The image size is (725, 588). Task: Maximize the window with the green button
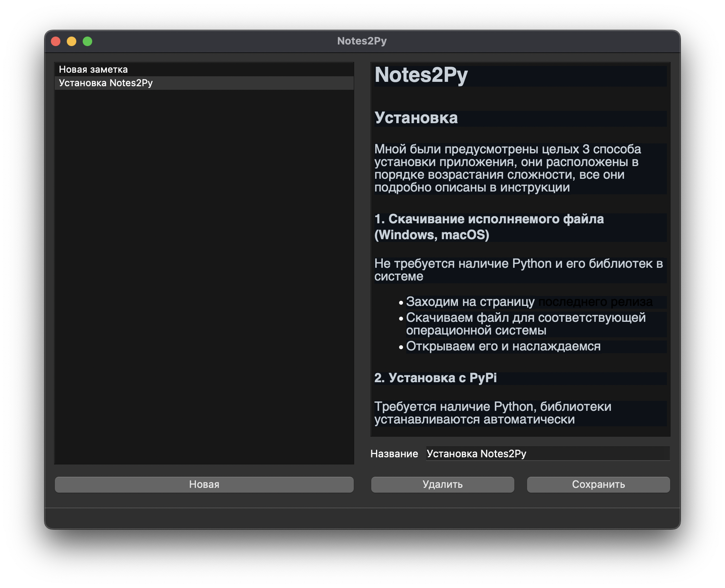pyautogui.click(x=87, y=41)
